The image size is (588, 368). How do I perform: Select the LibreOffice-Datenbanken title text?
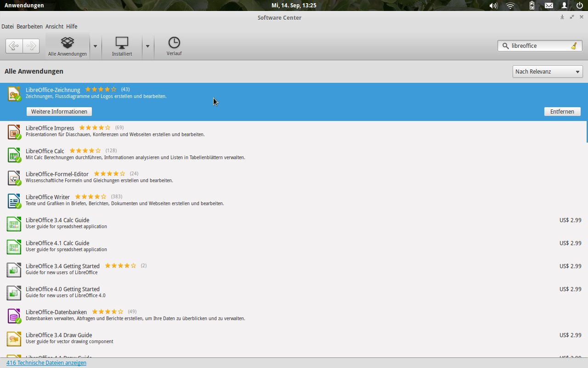56,312
